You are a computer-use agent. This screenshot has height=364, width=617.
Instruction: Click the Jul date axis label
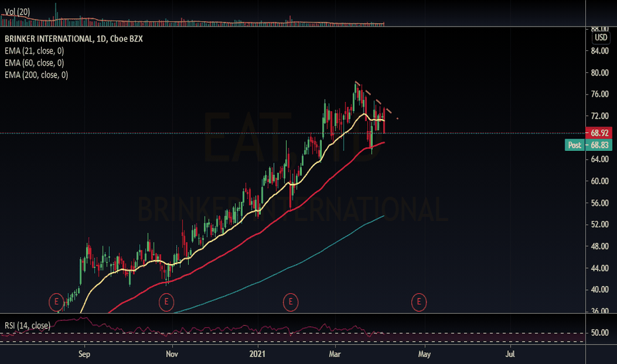click(510, 354)
